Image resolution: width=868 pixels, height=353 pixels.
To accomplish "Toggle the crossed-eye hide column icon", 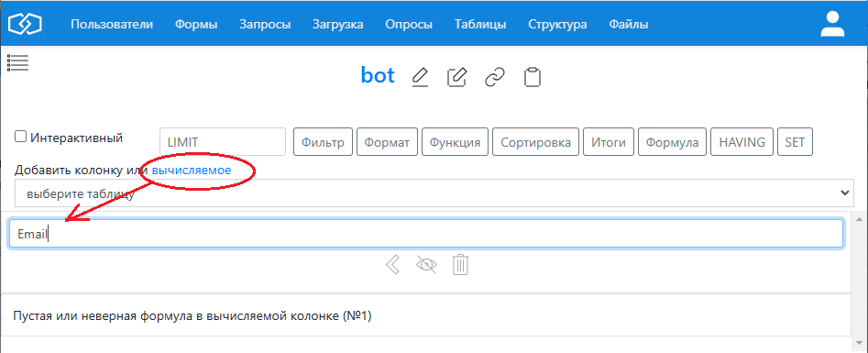I will 426,265.
